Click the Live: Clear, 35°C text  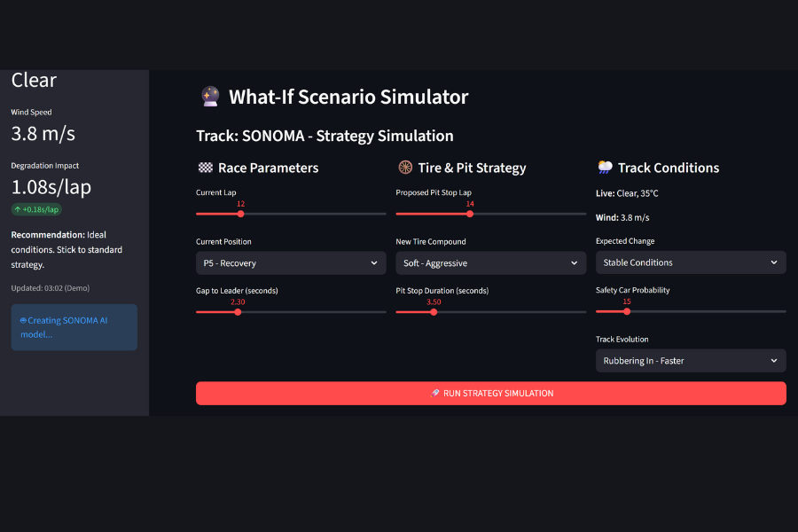[x=627, y=193]
